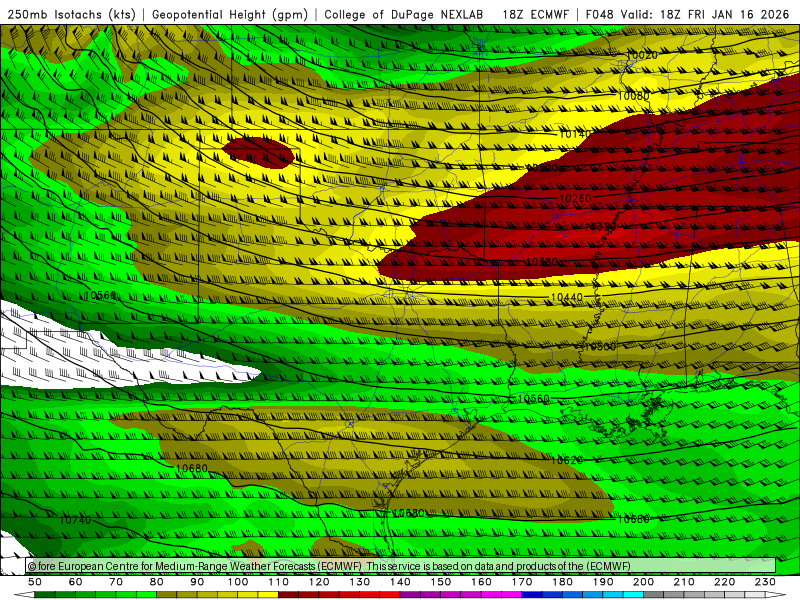Click the '100' value on the color scale
800x600 pixels.
pos(238,582)
